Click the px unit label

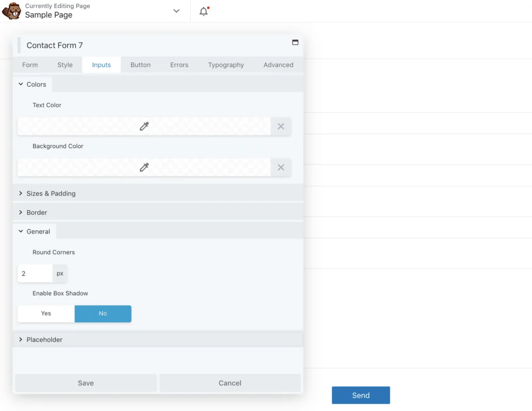(60, 273)
